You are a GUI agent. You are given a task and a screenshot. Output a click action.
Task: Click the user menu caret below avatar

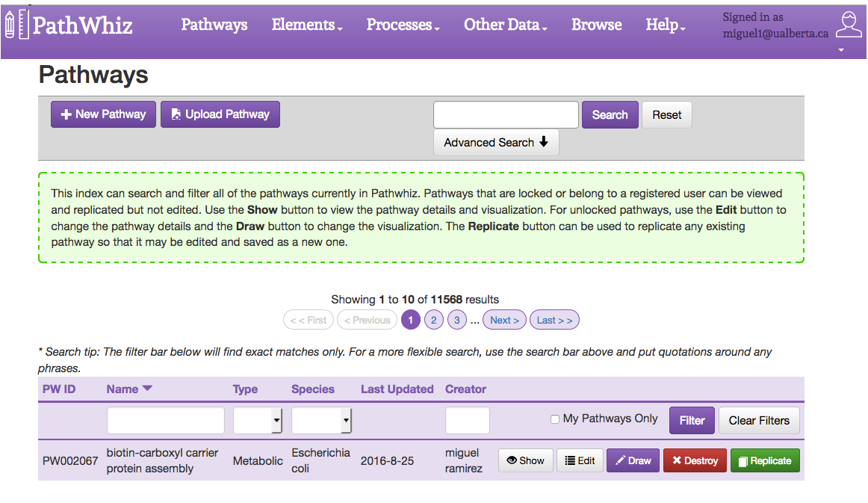tap(841, 50)
